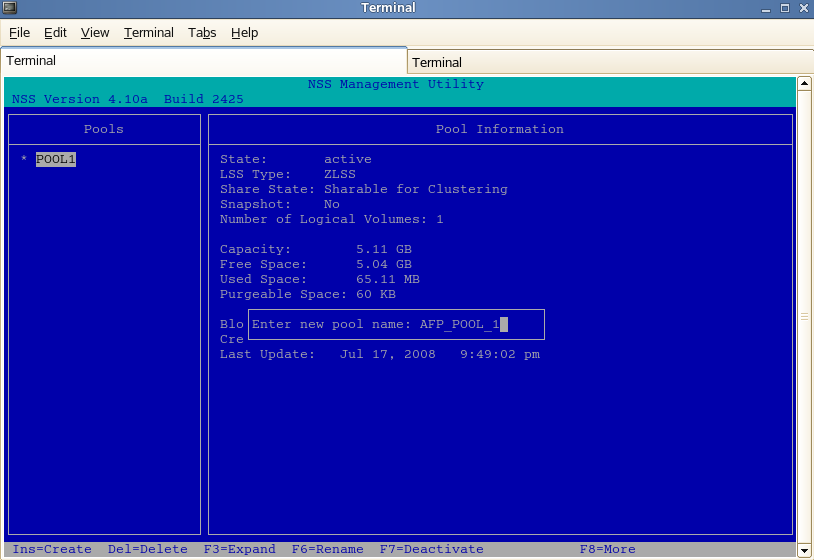Click the F3=Expand shortcut label

[239, 549]
